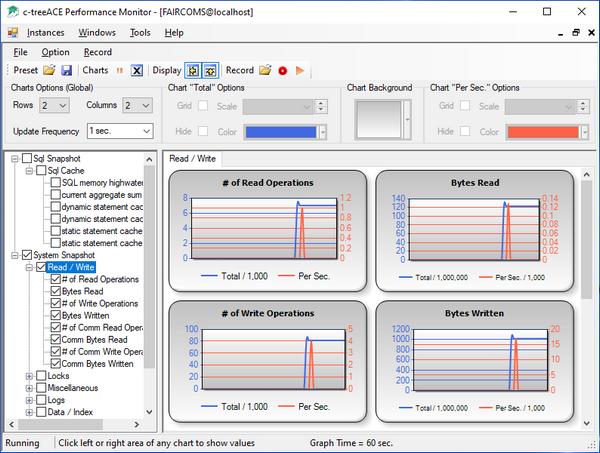Pause charts with orange pause icon
Screen dimensions: 600x453
[x=120, y=70]
